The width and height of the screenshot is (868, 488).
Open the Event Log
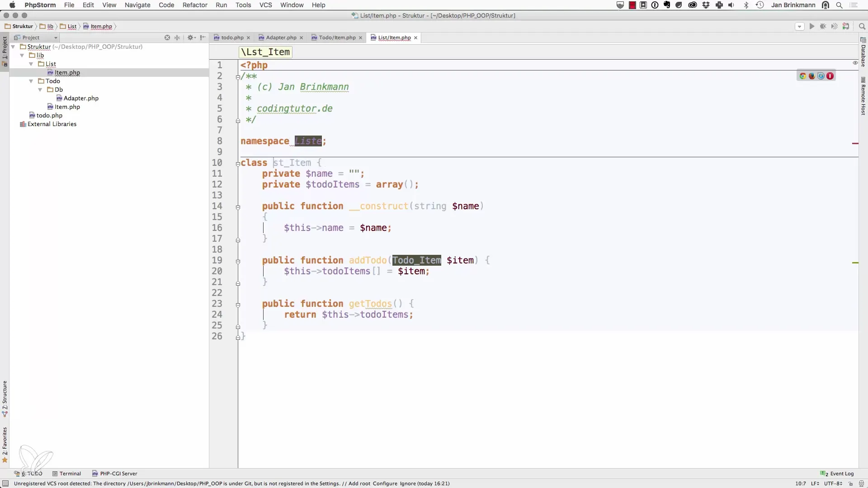(x=837, y=474)
